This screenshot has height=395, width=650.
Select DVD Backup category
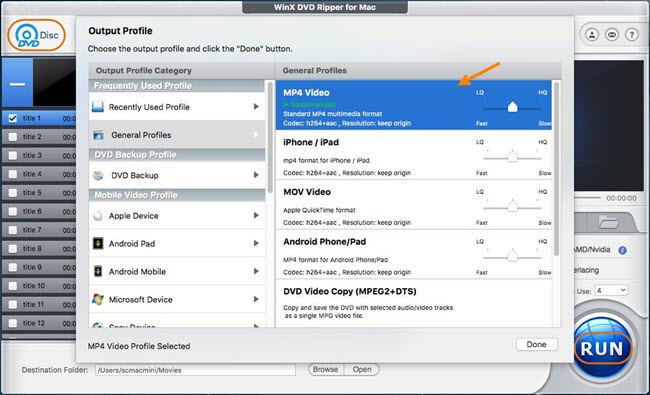(177, 175)
